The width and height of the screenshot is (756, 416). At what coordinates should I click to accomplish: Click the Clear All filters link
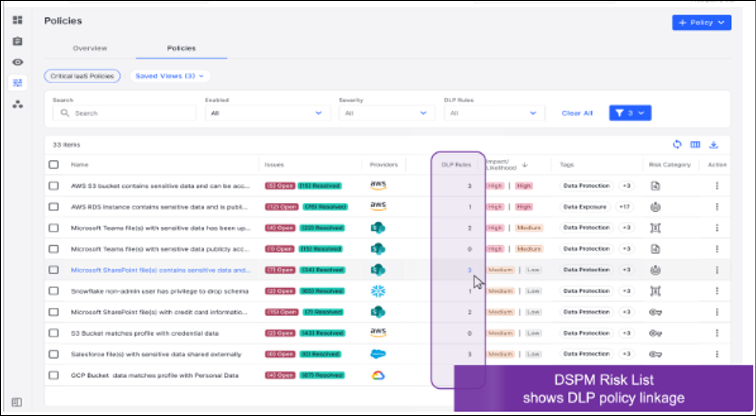(x=577, y=113)
